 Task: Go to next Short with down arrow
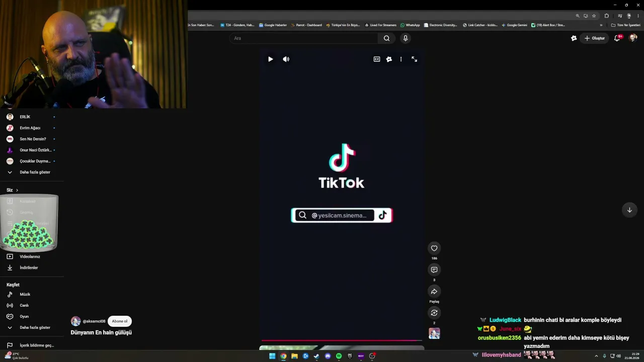629,210
